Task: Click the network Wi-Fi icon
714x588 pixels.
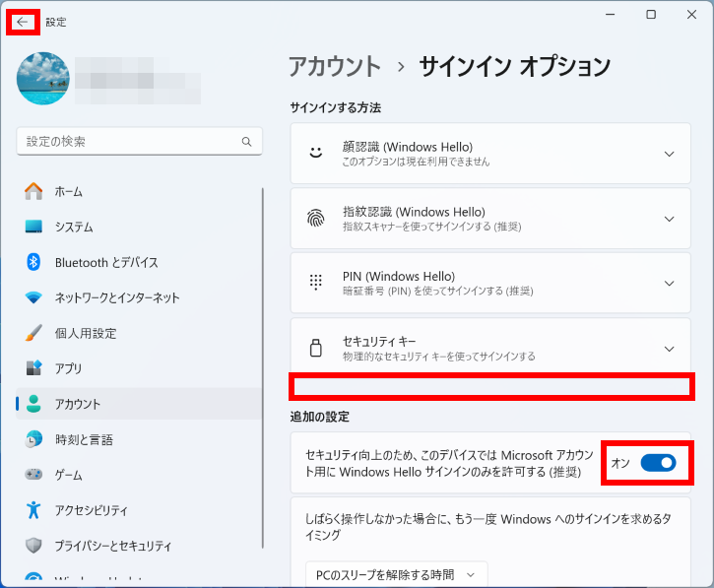Action: tap(33, 297)
